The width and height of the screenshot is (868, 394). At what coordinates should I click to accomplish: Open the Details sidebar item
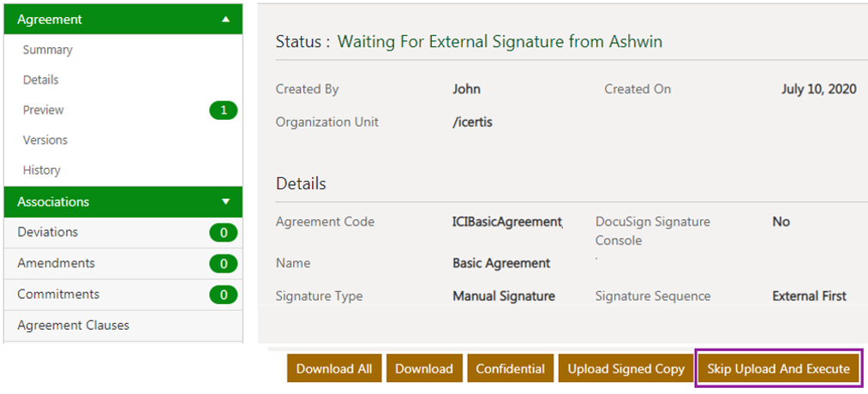[41, 80]
